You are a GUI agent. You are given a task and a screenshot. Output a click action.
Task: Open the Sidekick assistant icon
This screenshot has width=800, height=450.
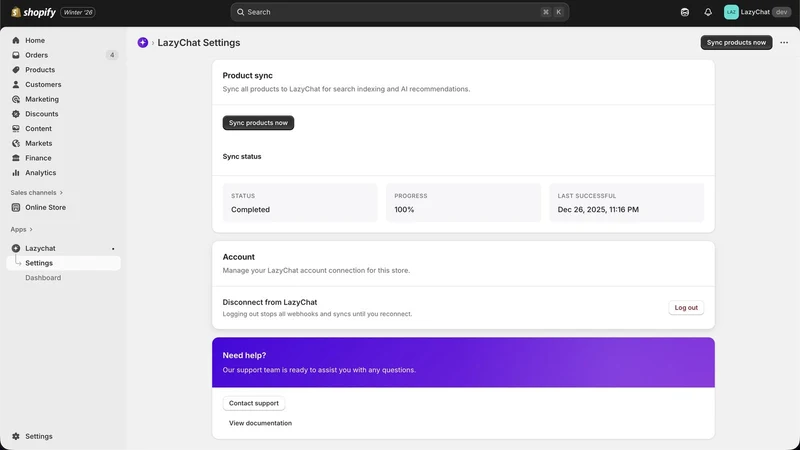point(685,12)
